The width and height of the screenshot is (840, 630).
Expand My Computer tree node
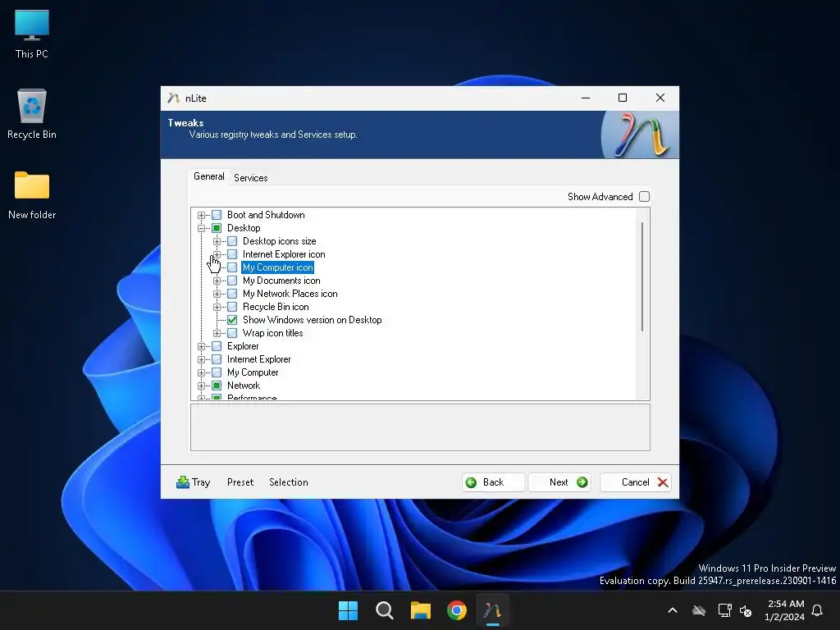(202, 373)
